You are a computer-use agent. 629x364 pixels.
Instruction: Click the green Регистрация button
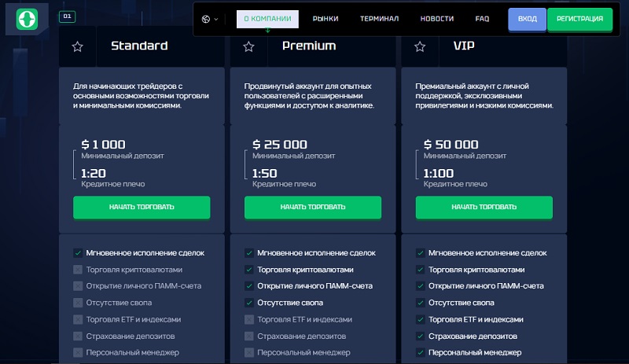click(x=579, y=19)
